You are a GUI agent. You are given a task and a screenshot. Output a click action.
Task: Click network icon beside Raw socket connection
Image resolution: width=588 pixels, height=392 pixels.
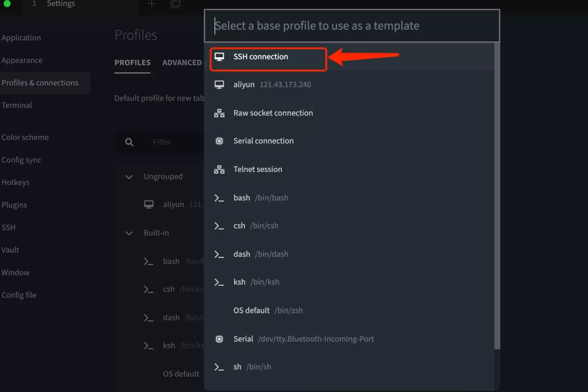[x=219, y=113]
